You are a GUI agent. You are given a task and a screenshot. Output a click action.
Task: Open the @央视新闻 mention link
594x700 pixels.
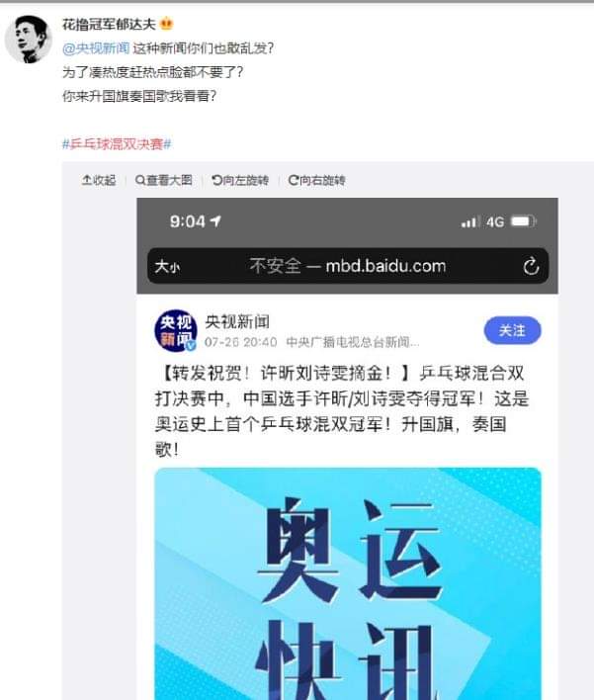coord(96,48)
